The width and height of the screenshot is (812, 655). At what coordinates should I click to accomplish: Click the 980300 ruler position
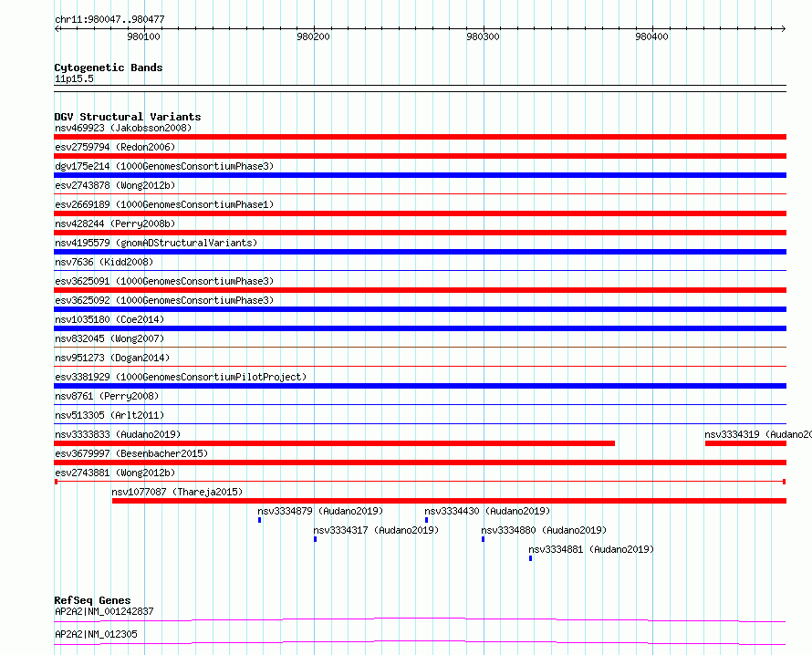(483, 36)
